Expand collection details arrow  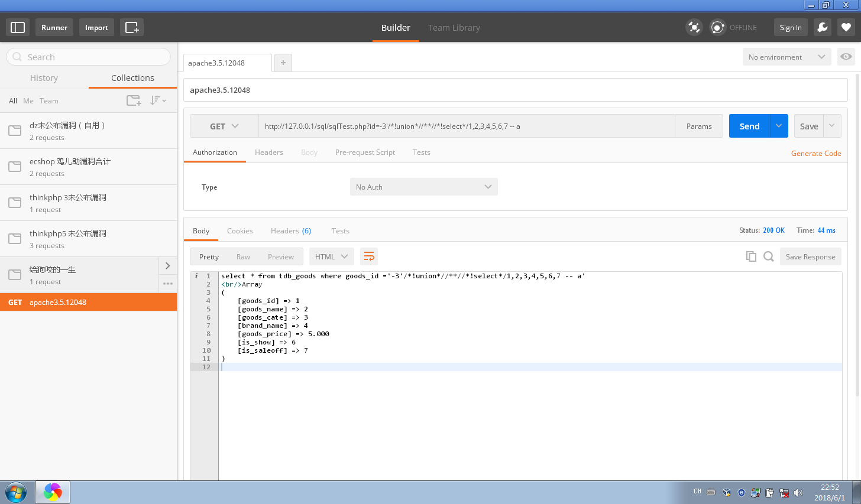pyautogui.click(x=168, y=266)
